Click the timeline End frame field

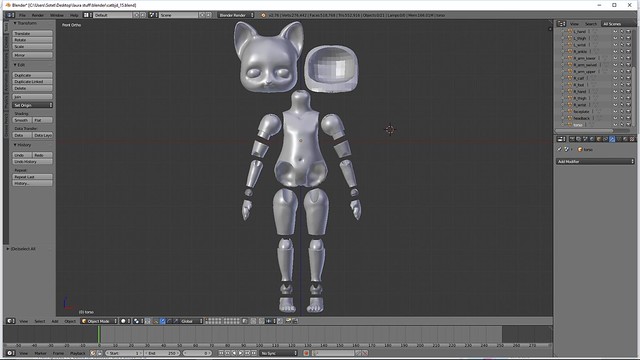pyautogui.click(x=162, y=353)
